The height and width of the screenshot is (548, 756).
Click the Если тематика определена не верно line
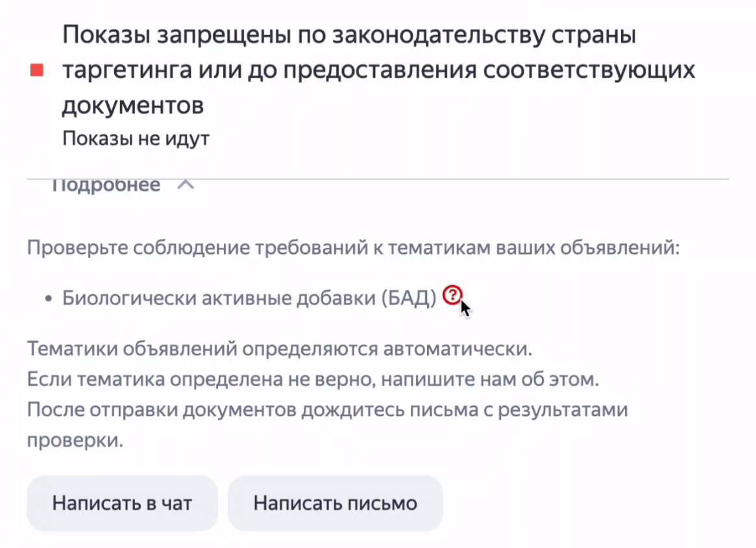tap(311, 380)
